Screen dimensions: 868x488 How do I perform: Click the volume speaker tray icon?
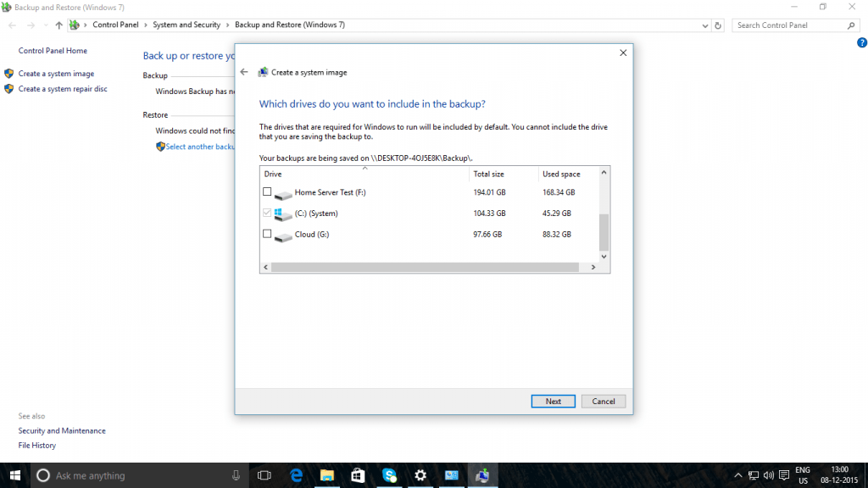click(x=768, y=475)
